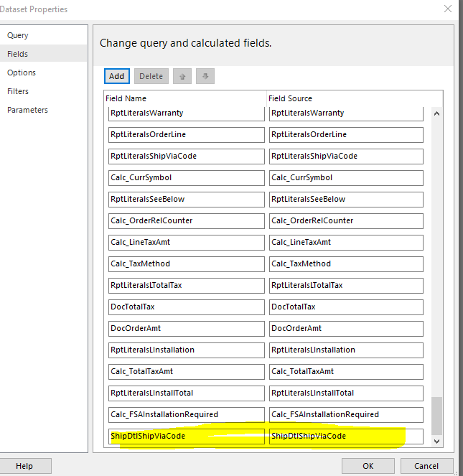Edit Calc_TotalTaxAmt field source
The image size is (463, 476).
[346, 372]
